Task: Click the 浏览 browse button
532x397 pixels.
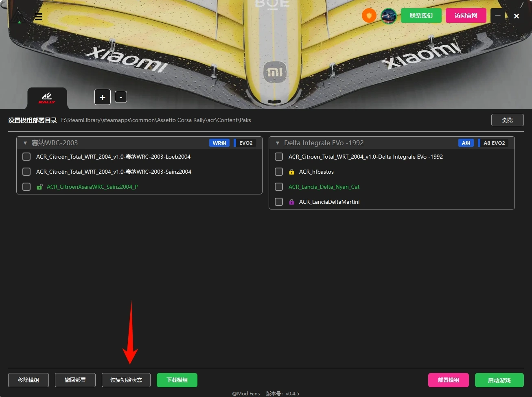Action: [x=507, y=120]
